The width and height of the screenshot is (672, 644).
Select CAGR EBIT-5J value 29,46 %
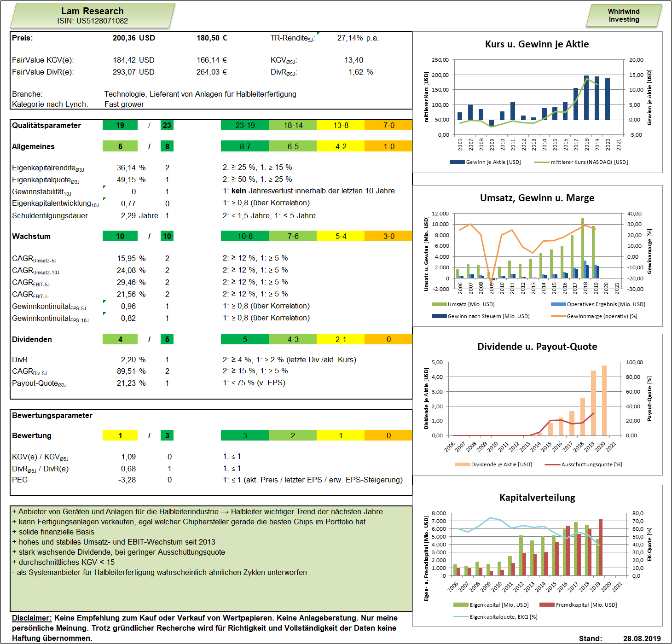(131, 282)
